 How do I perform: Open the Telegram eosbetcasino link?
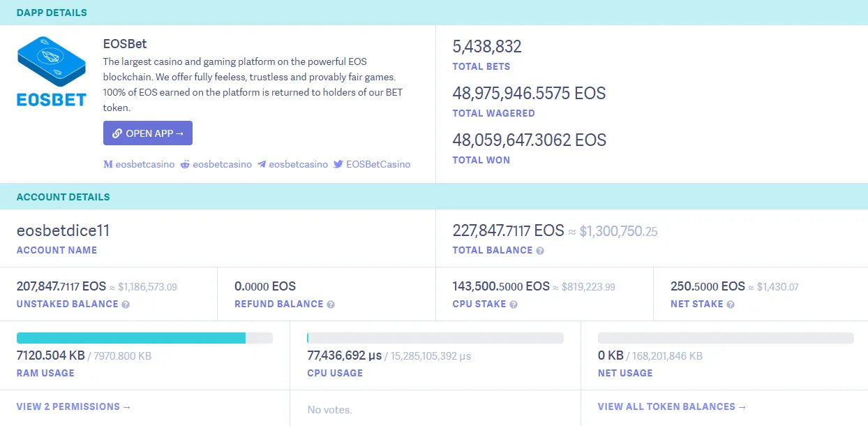click(292, 164)
